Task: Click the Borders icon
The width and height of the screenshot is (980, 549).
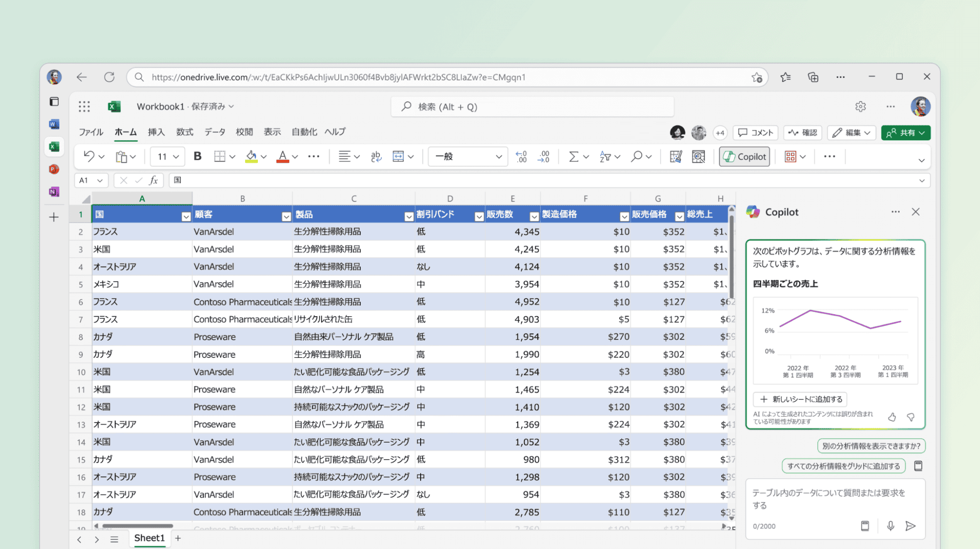Action: (x=220, y=156)
